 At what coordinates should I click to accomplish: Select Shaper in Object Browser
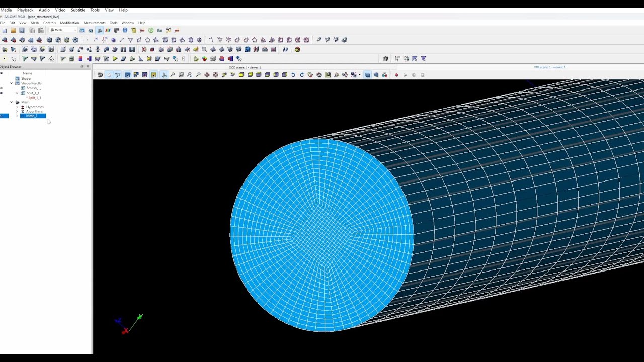pyautogui.click(x=26, y=79)
